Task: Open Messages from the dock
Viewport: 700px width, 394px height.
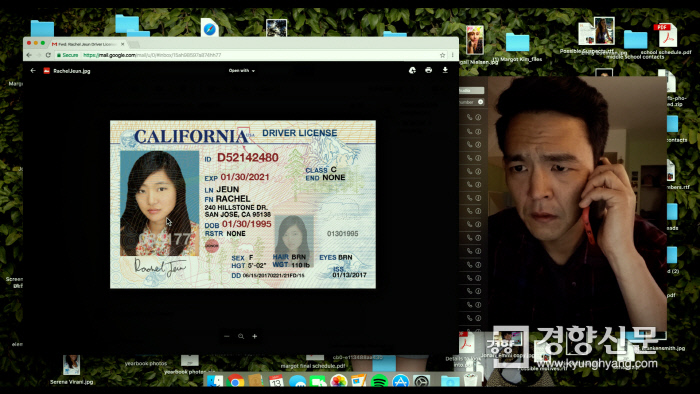Action: click(x=297, y=382)
